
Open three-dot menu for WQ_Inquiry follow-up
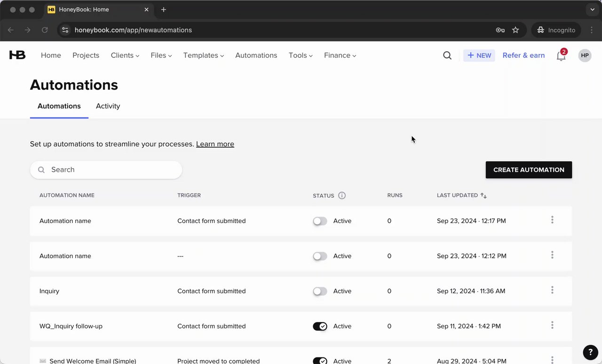[x=552, y=325]
